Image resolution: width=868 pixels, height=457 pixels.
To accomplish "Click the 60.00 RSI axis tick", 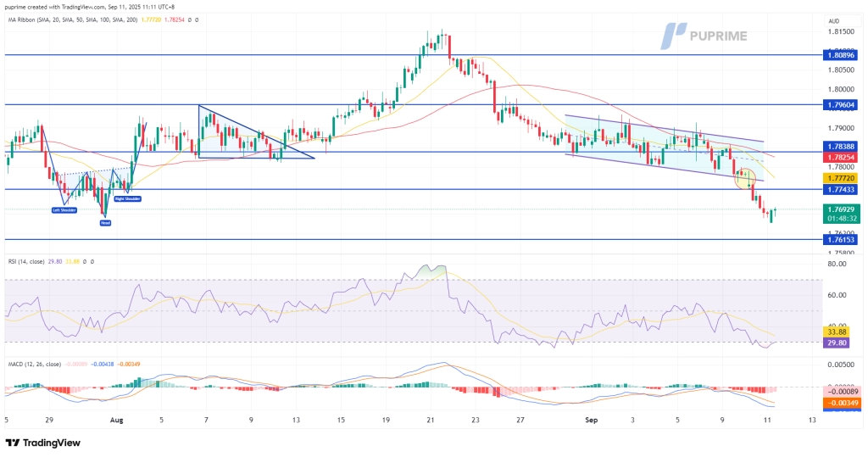I will (837, 295).
